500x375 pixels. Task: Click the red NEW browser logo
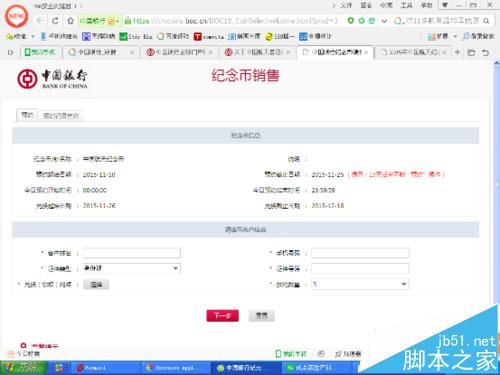17,16
